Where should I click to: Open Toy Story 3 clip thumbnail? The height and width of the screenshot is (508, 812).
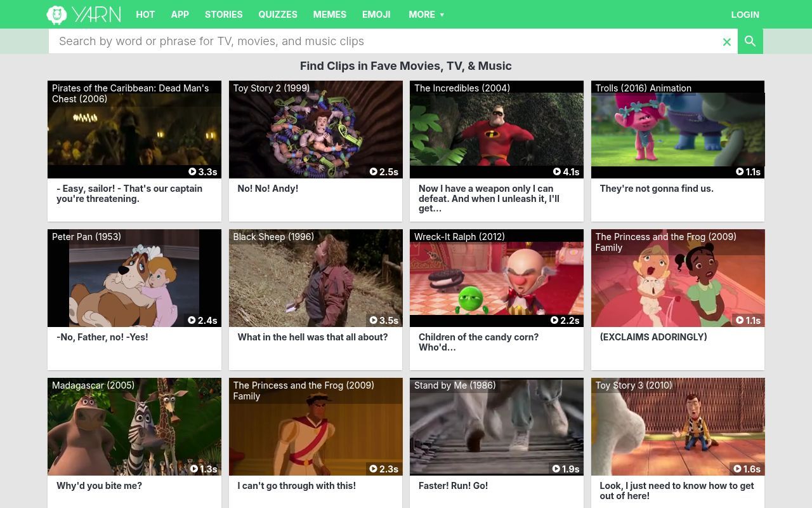(x=678, y=427)
